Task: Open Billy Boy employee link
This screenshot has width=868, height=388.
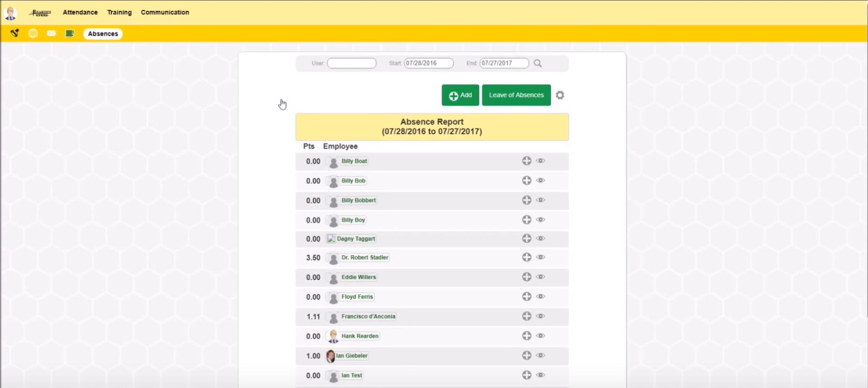Action: point(353,220)
